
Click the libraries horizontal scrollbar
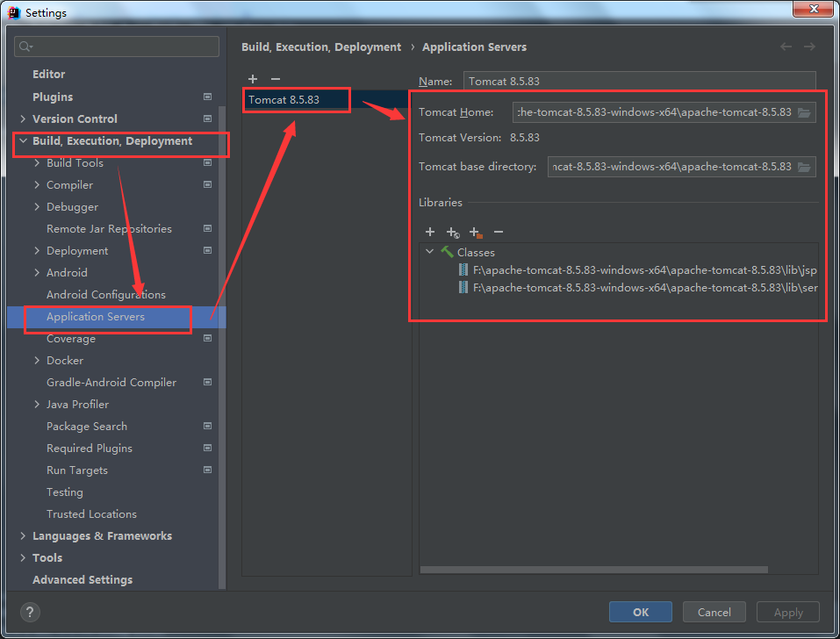point(593,570)
